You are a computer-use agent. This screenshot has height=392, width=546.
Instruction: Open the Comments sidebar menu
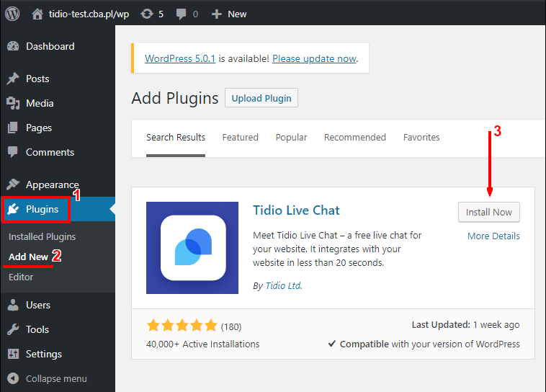pyautogui.click(x=50, y=152)
